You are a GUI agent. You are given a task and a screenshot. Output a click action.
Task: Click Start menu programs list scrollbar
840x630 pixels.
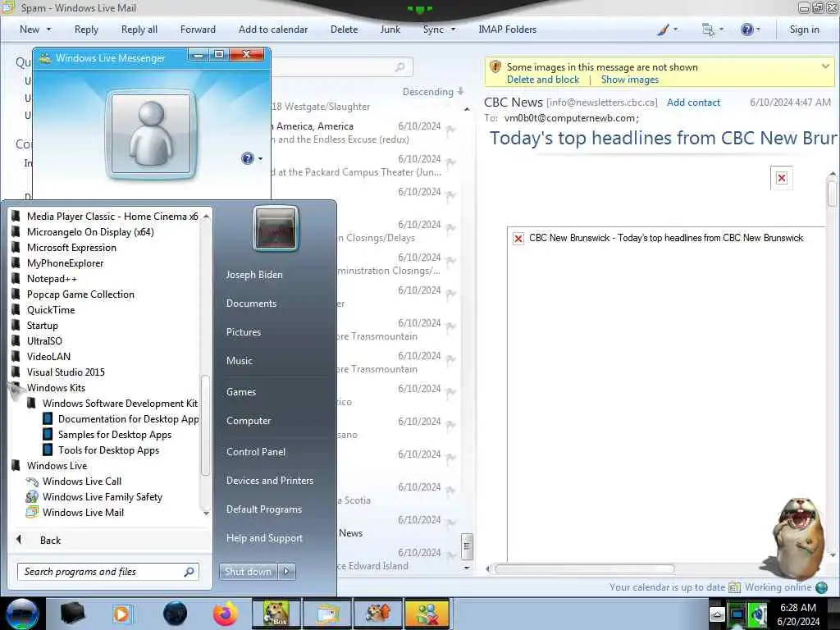pyautogui.click(x=205, y=424)
